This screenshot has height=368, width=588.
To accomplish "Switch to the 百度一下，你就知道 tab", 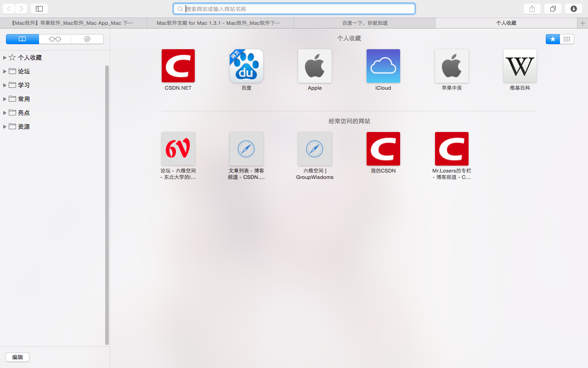I will 365,23.
